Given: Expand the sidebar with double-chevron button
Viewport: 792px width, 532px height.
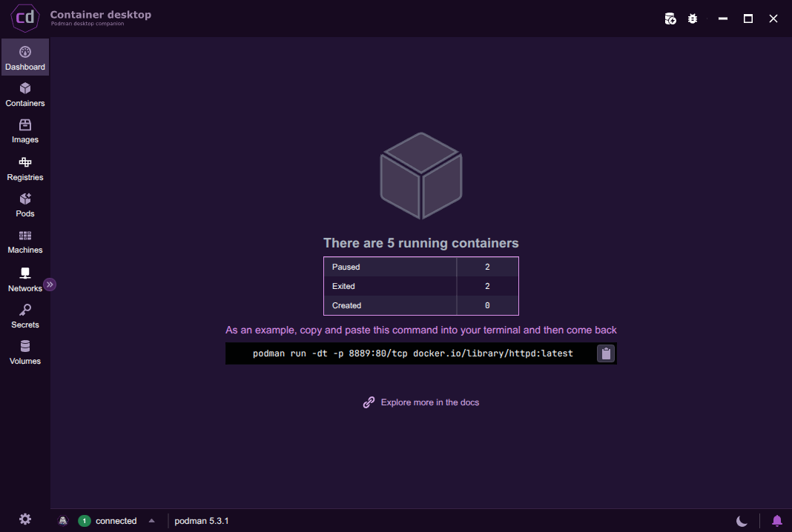Looking at the screenshot, I should (50, 285).
